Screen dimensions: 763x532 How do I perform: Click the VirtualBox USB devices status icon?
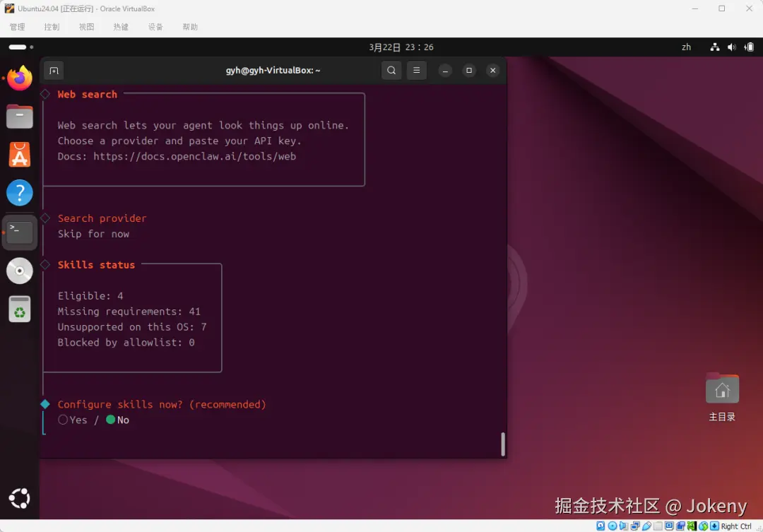tap(646, 526)
